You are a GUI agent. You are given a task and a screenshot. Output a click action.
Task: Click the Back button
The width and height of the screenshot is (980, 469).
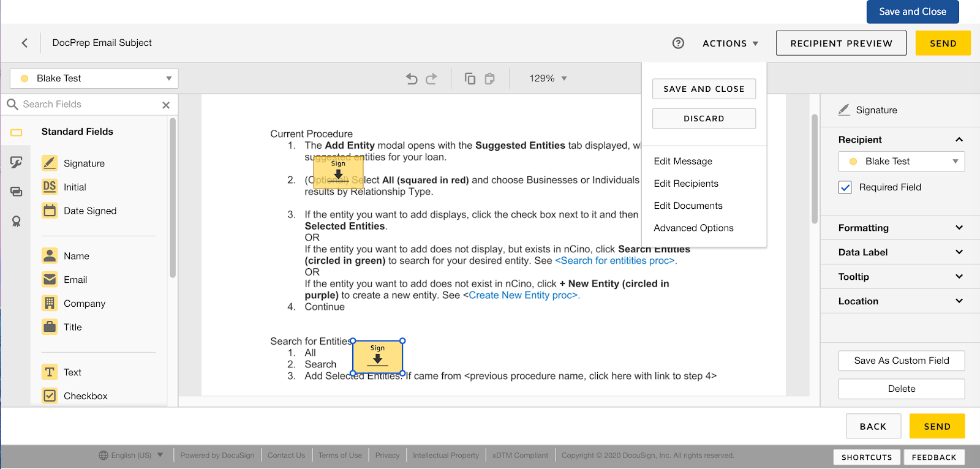coord(873,426)
